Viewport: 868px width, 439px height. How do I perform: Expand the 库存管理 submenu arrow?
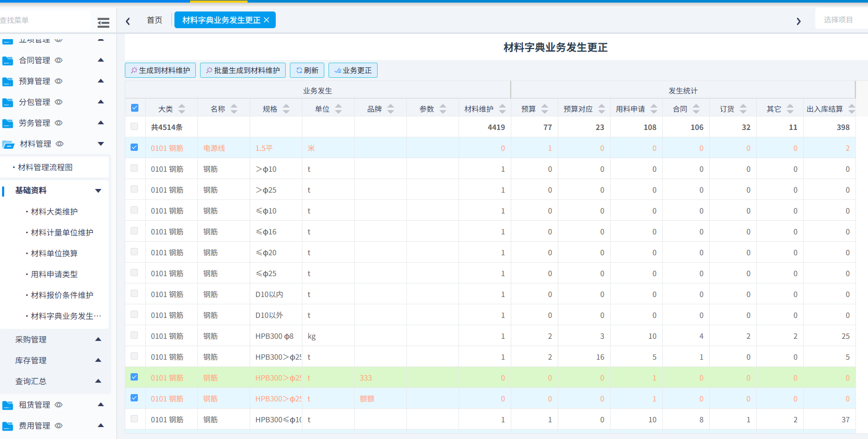tap(98, 360)
